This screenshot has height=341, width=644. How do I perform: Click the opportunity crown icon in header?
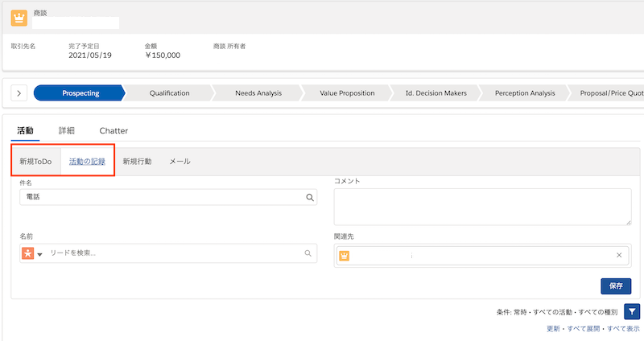pyautogui.click(x=19, y=18)
